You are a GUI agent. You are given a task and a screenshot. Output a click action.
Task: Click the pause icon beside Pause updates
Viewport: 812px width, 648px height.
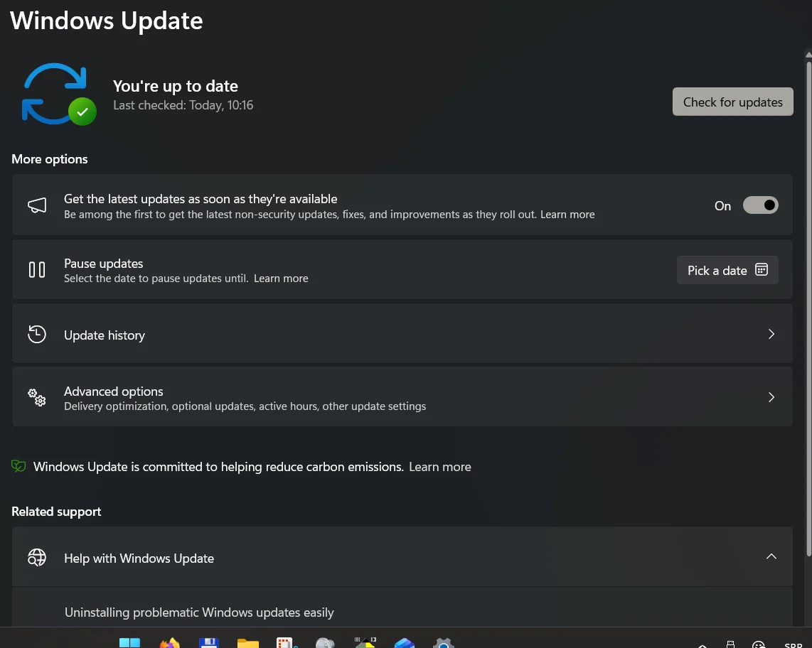coord(37,270)
